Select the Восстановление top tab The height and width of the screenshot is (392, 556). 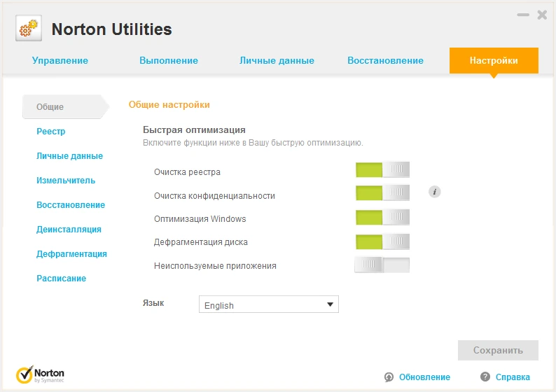pyautogui.click(x=385, y=61)
